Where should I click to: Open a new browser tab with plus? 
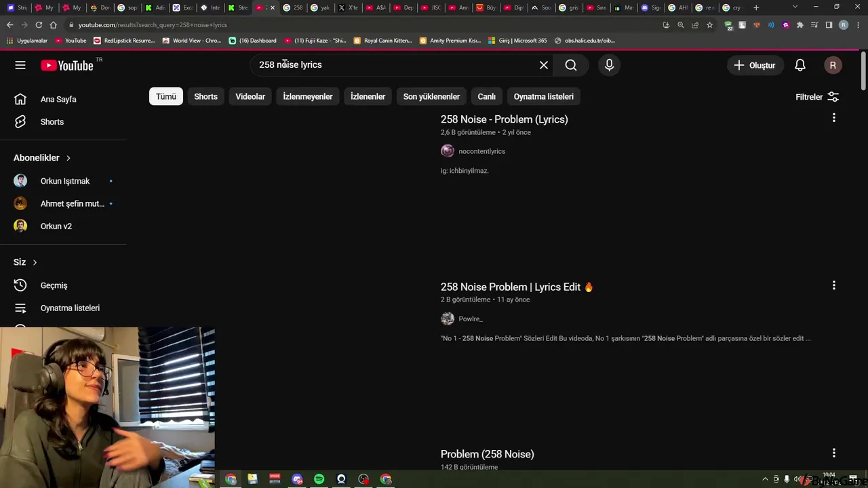tap(756, 7)
